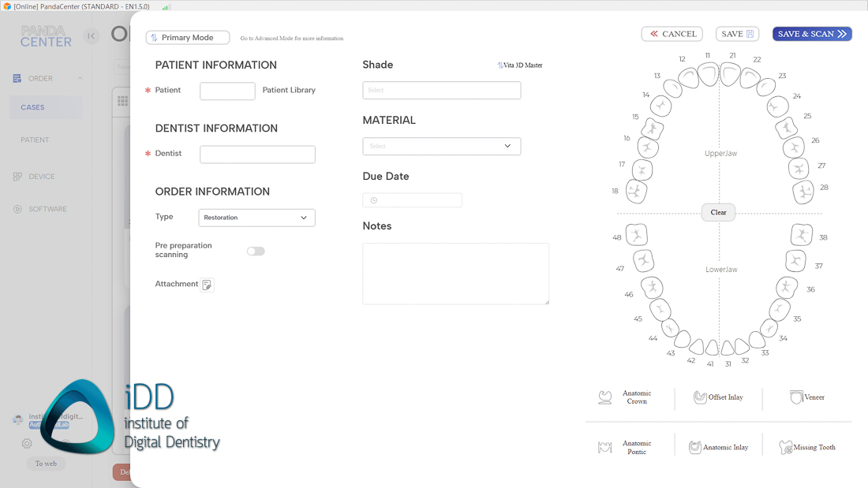
Task: Select the Offset Inlay restoration icon
Action: pyautogui.click(x=700, y=397)
